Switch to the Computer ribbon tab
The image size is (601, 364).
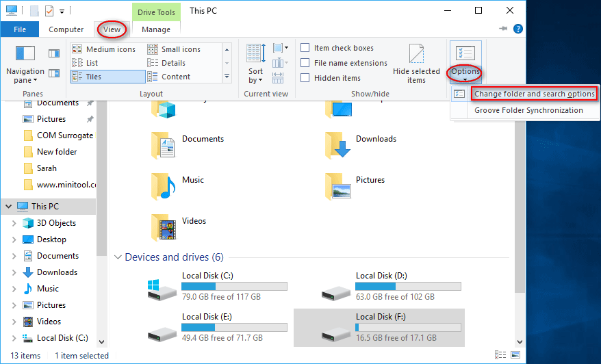tap(66, 29)
